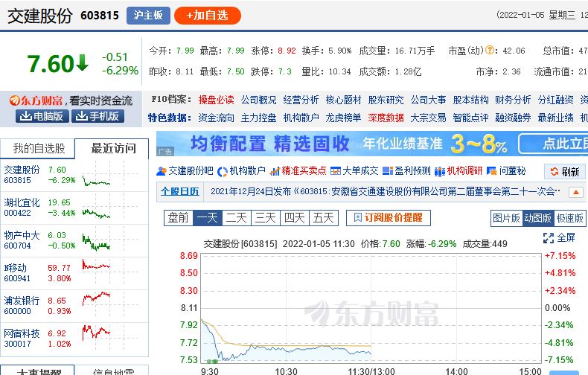Switch to 我的自选股 tab

click(x=39, y=148)
